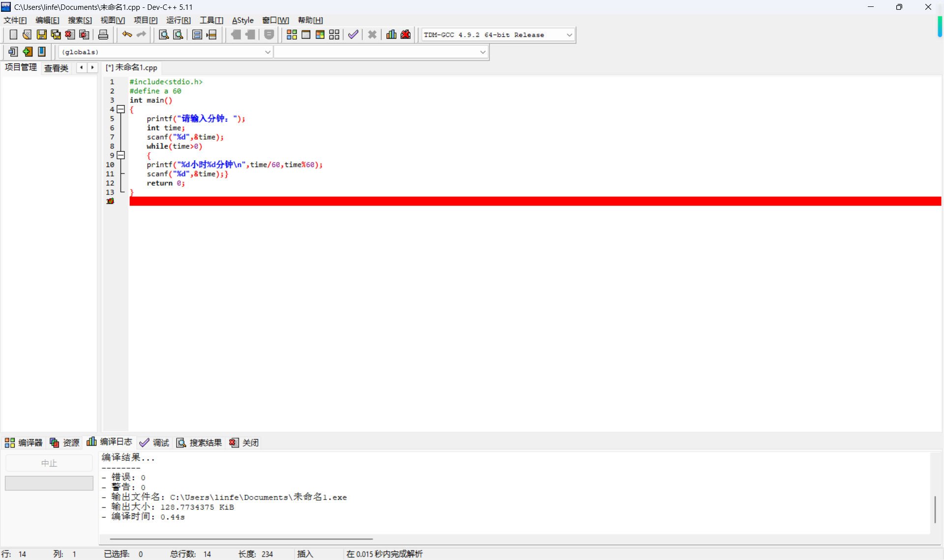
Task: Click the New file toolbar icon
Action: pyautogui.click(x=13, y=34)
